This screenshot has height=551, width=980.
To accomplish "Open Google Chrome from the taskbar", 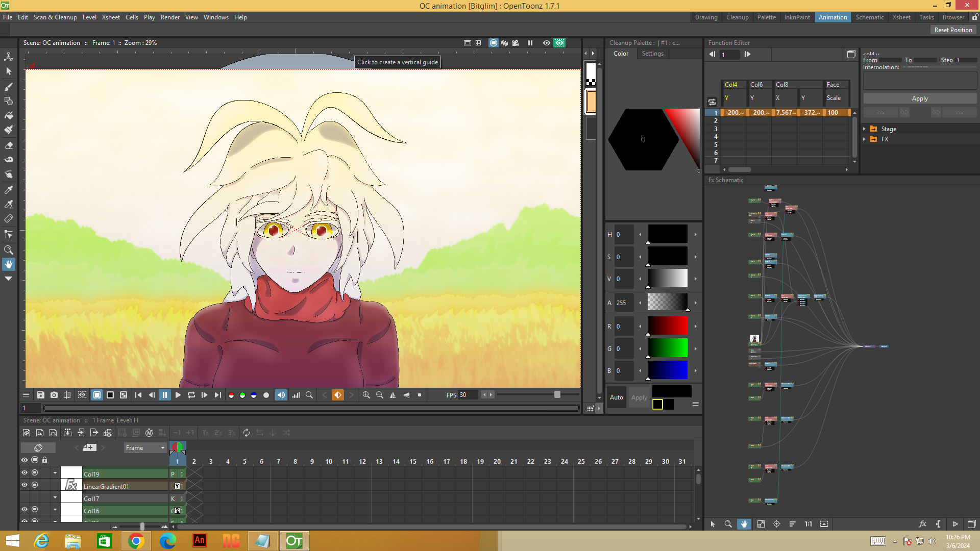I will [136, 541].
